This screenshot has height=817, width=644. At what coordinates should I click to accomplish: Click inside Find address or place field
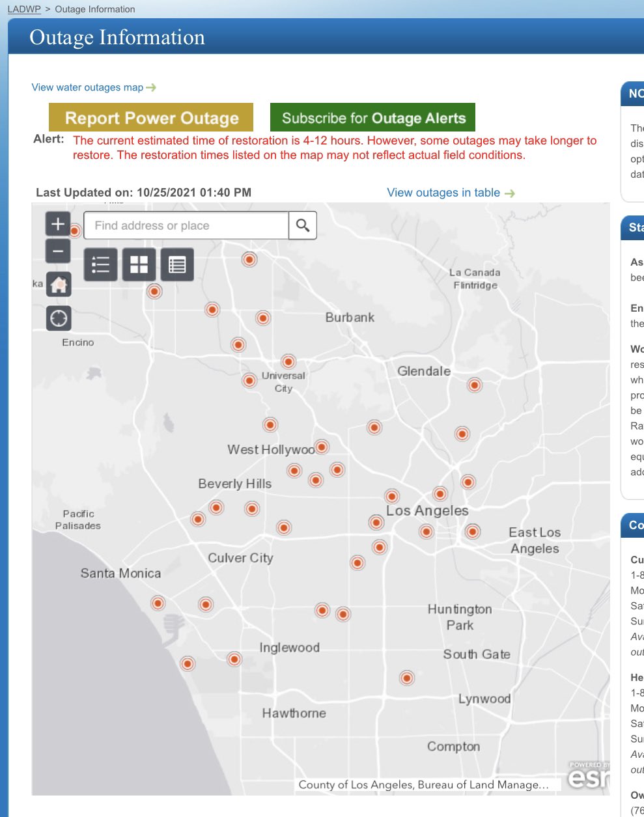coord(186,225)
